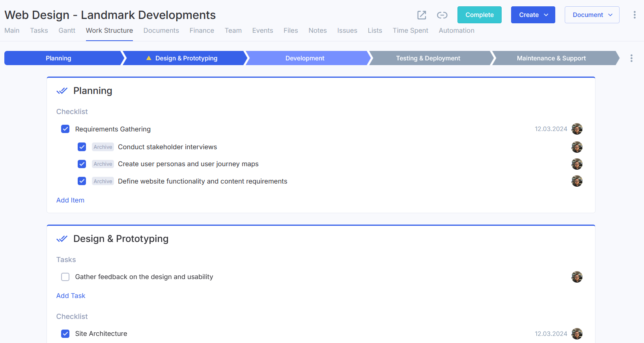The image size is (644, 343).
Task: Uncheck Conduct stakeholder interviews checkbox
Action: pyautogui.click(x=82, y=147)
